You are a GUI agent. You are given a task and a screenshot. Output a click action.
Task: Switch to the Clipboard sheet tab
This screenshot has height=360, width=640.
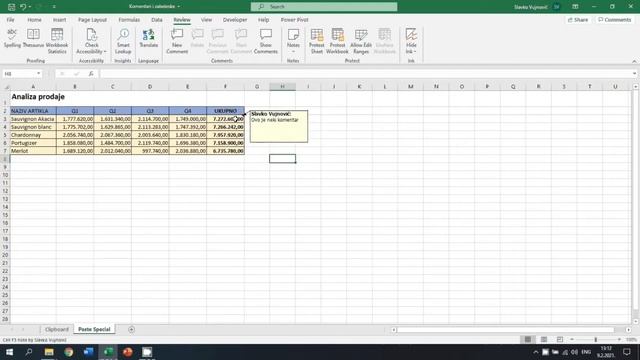pos(57,329)
